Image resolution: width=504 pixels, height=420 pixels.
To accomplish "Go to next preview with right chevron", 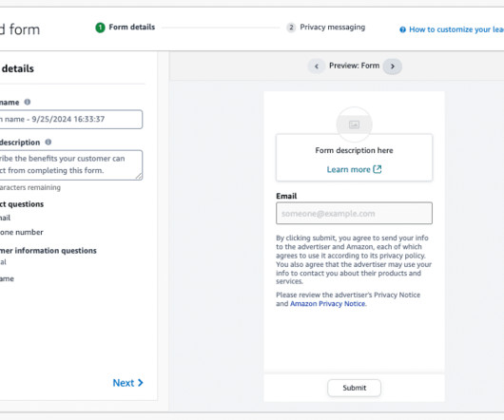I will [393, 67].
